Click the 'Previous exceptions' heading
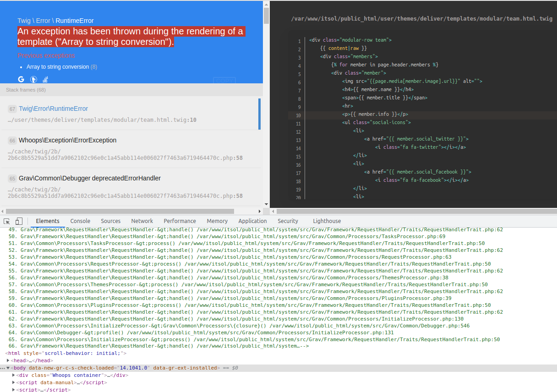 pos(46,55)
